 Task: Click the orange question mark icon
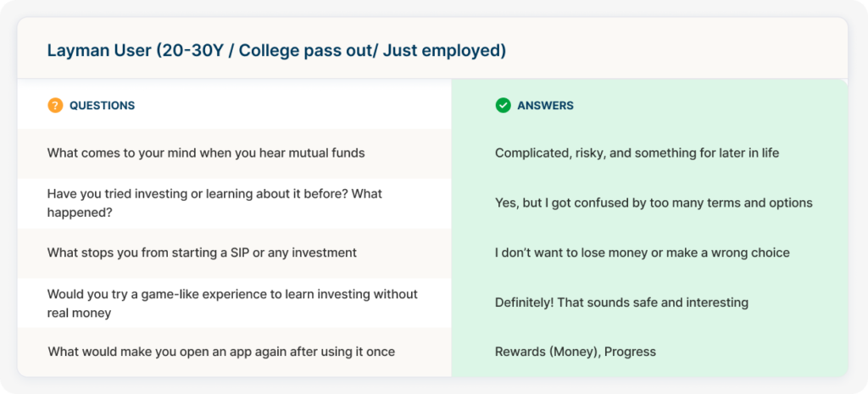coord(55,105)
